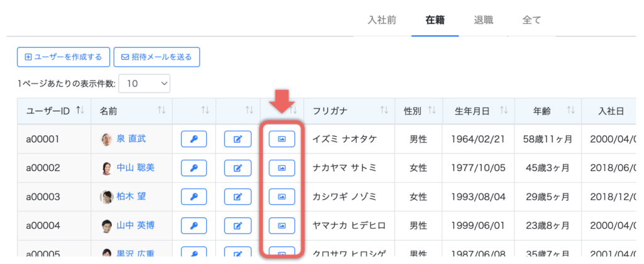The image size is (644, 264).
Task: Click the image icon for 中山 聡美
Action: point(282,168)
